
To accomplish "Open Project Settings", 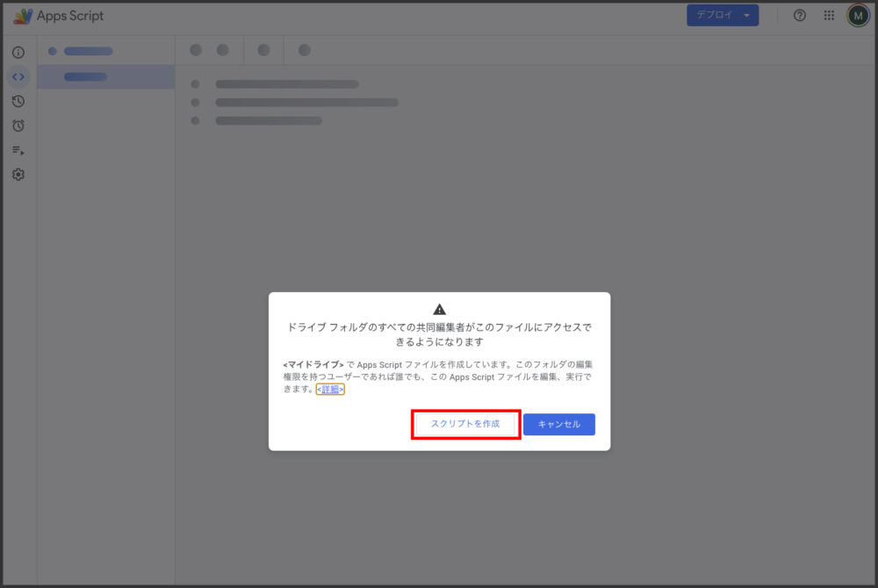I will point(18,175).
